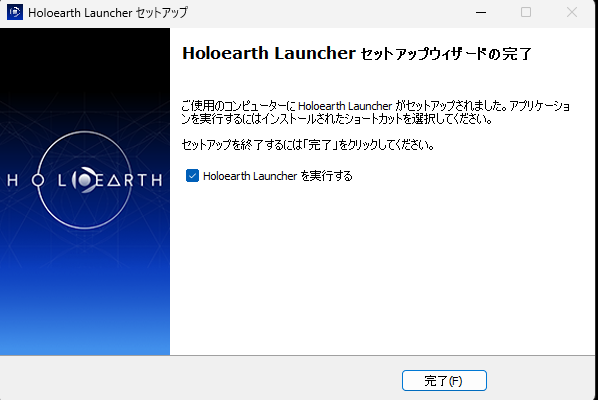Click the greyed-out maximize window button

[526, 12]
